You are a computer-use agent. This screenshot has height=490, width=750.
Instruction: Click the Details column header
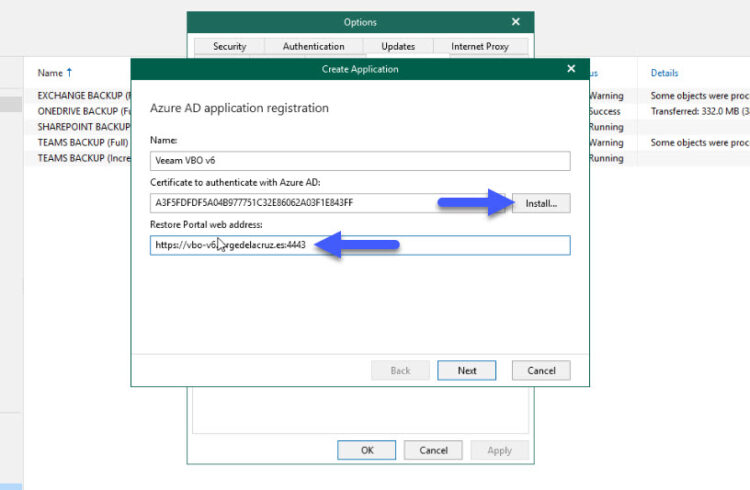pos(664,73)
